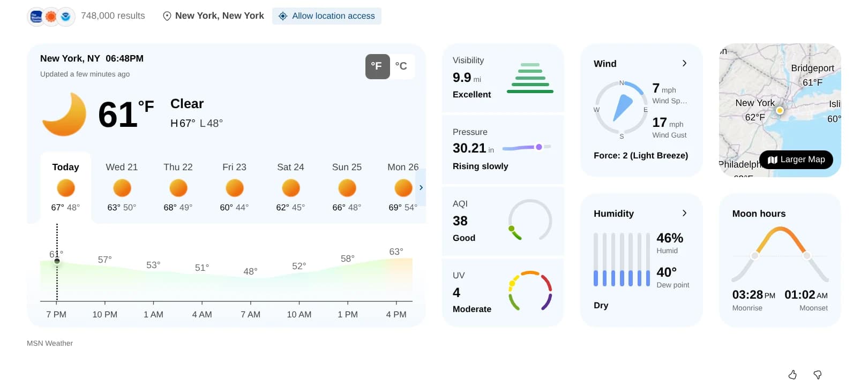Select the Thu 22 forecast tab

(x=178, y=187)
